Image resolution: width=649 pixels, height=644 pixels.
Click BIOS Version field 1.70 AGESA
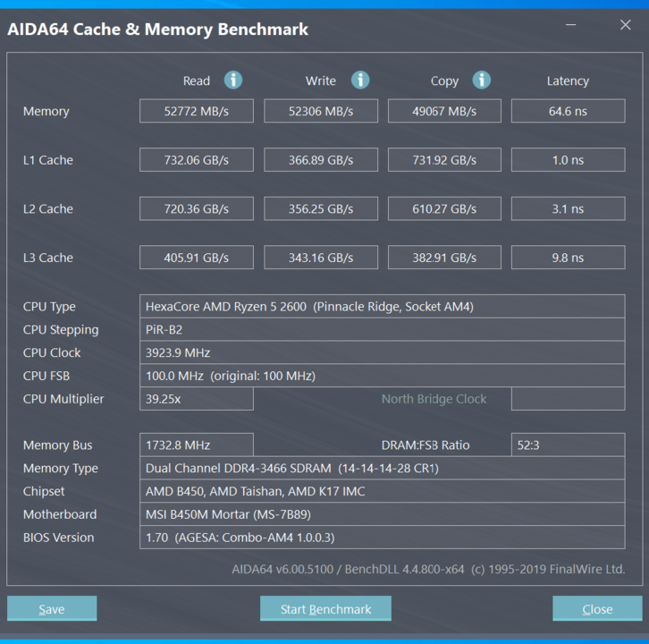click(383, 538)
